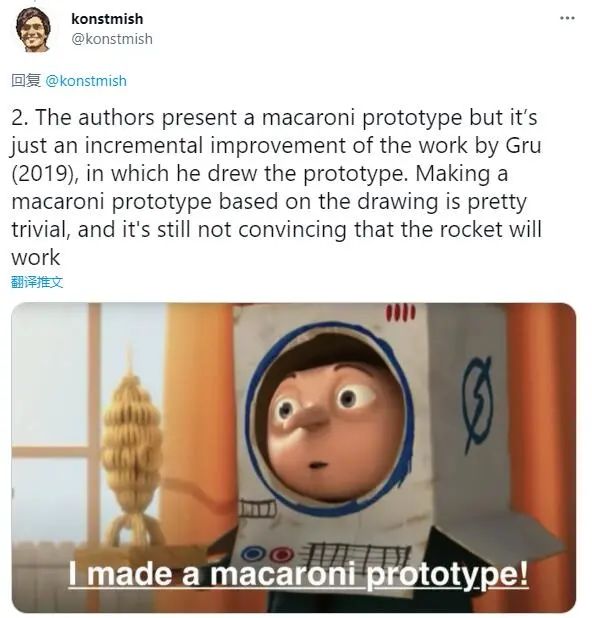Click the 回复 reply label
Viewport: 592px width, 618px height.
point(26,80)
